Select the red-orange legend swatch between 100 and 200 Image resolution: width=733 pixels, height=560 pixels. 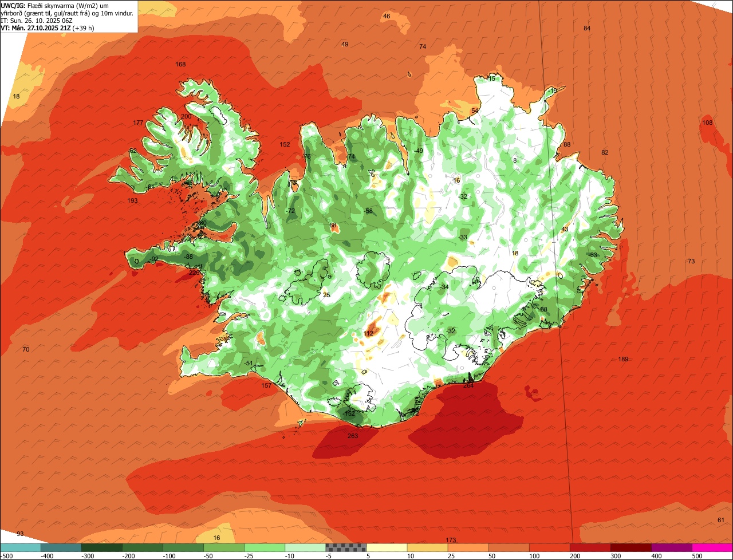[550, 548]
